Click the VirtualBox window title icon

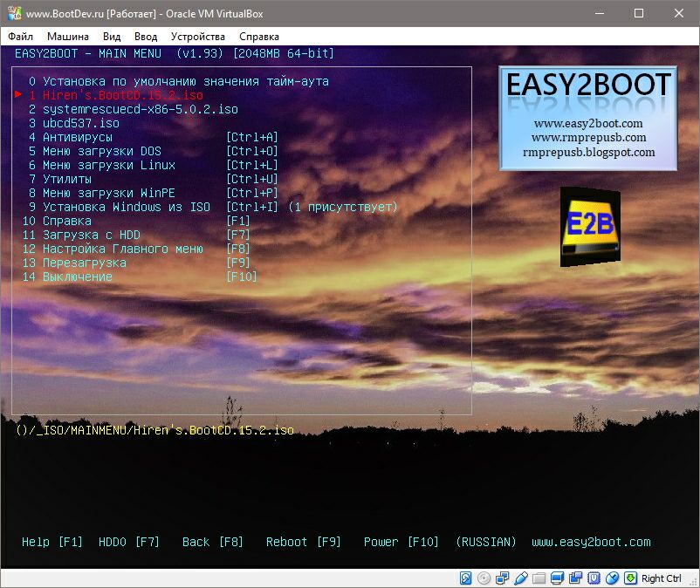point(14,13)
